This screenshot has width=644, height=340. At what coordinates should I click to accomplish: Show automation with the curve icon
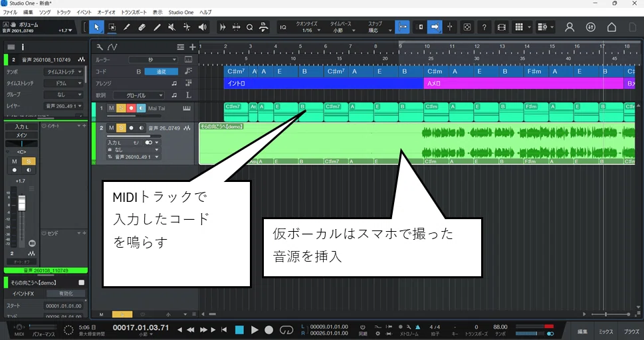pyautogui.click(x=112, y=46)
